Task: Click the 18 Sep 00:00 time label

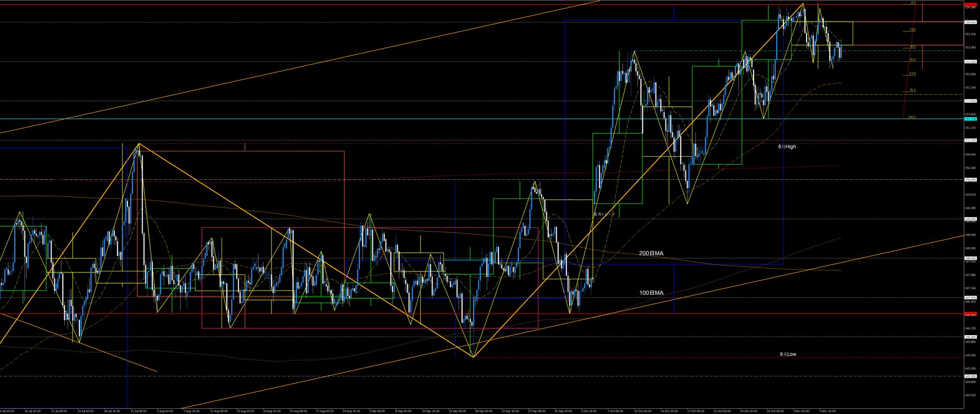Action: 483,411
